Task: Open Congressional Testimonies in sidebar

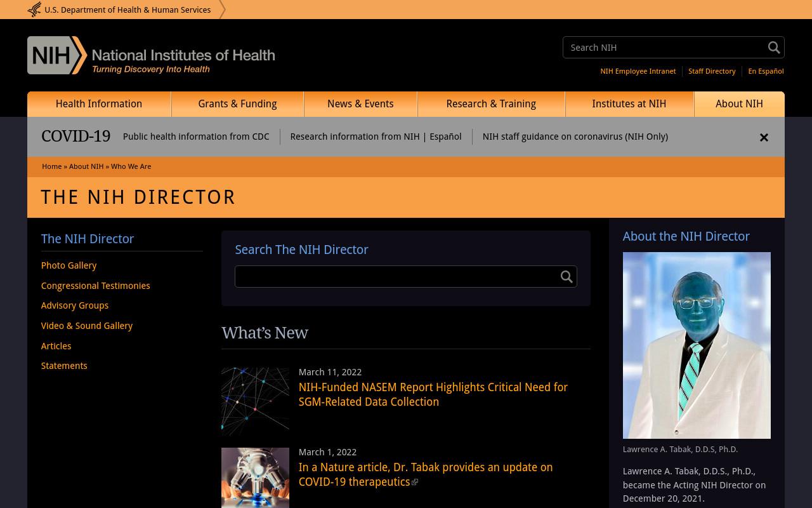Action: (96, 286)
